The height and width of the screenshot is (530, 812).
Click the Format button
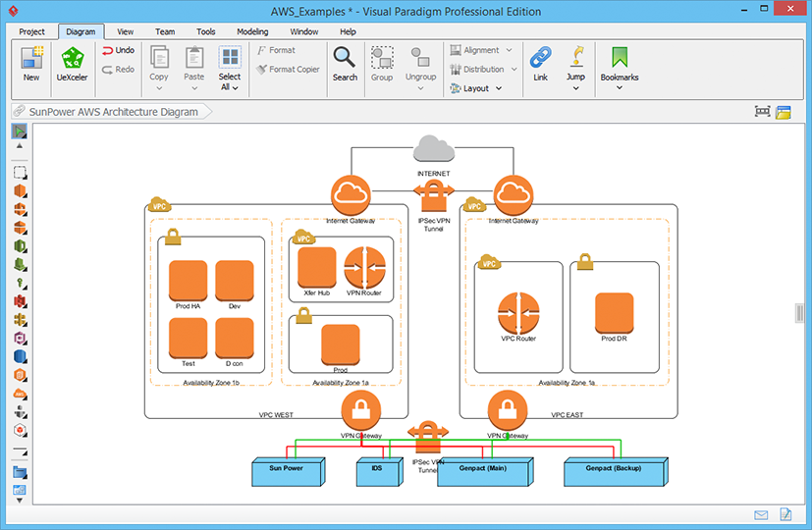(x=276, y=50)
